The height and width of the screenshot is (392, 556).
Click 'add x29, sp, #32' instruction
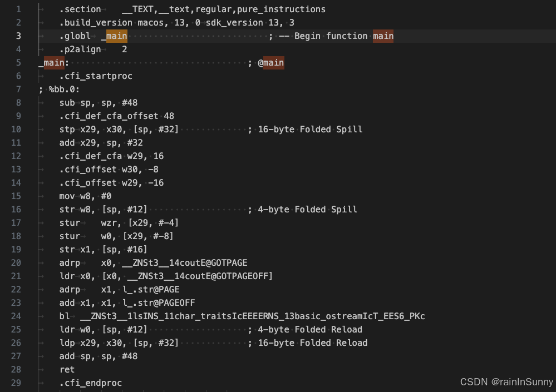[101, 143]
